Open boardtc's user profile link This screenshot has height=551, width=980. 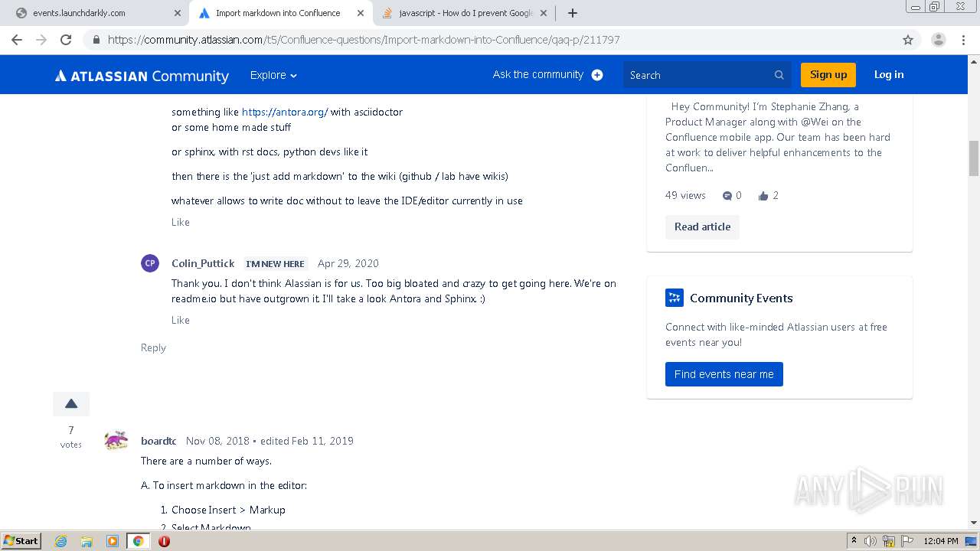[x=158, y=441]
